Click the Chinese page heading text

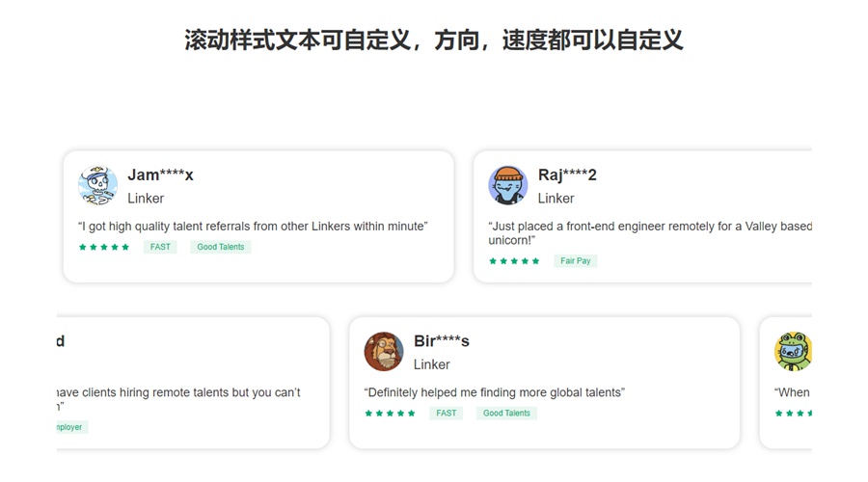pos(434,40)
